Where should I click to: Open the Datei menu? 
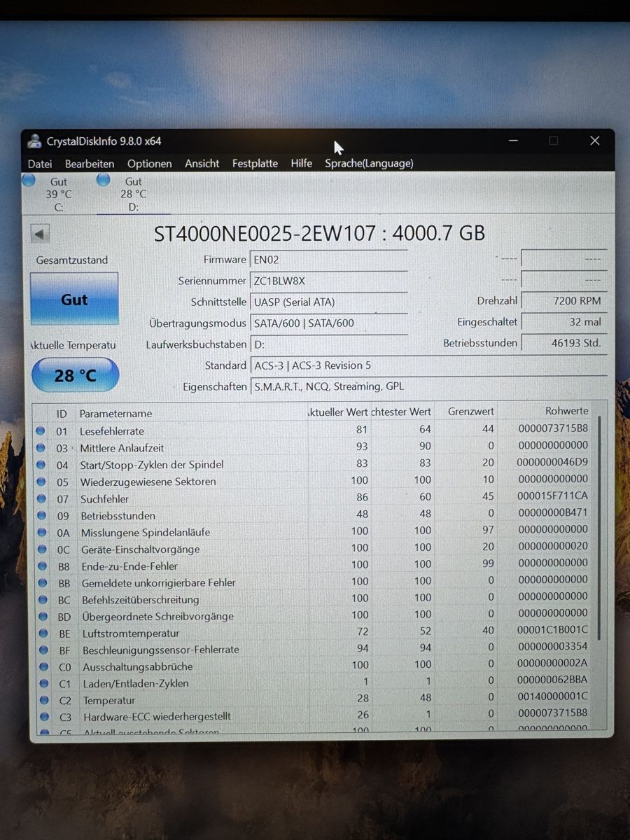pos(40,163)
